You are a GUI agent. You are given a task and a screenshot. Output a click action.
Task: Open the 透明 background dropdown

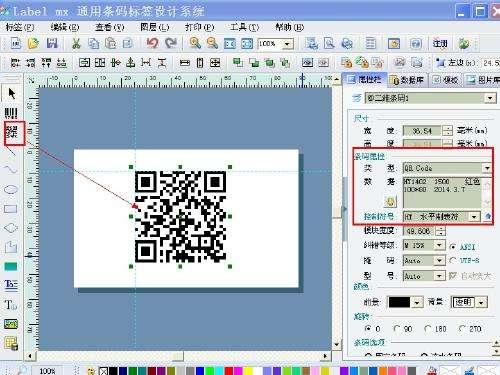pos(481,303)
